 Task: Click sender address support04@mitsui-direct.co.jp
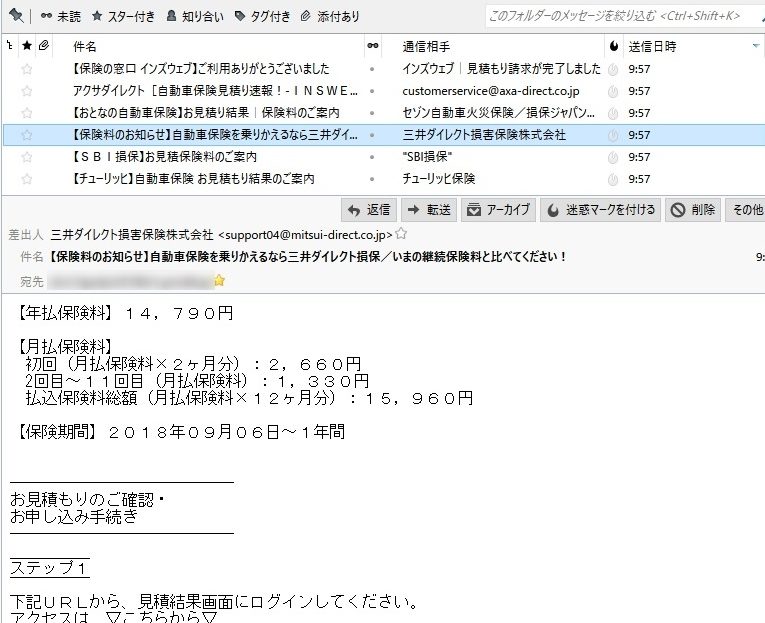pos(305,235)
